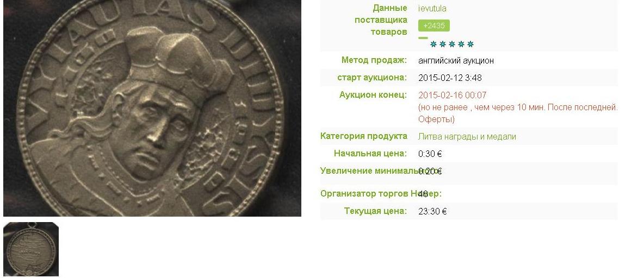Click the red ten-minute extension note text
The width and height of the screenshot is (644, 278).
point(518,113)
